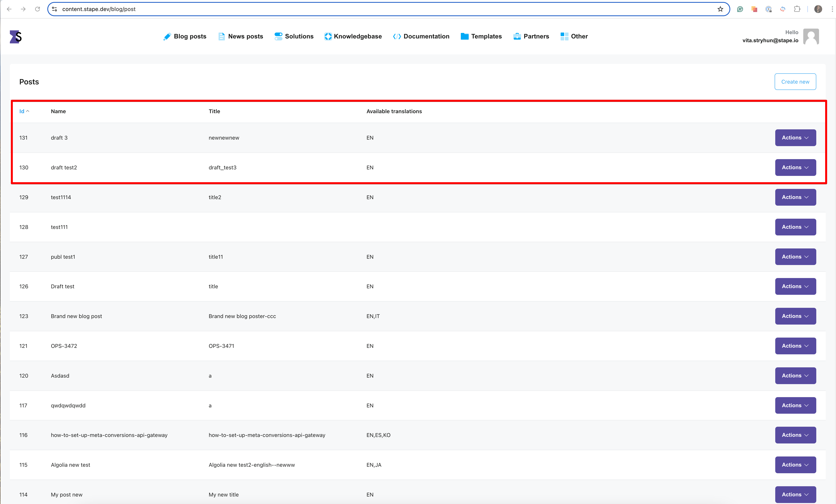Click the 'EN,JA' translations cell
Viewport: 836px width, 504px height.
tap(374, 465)
